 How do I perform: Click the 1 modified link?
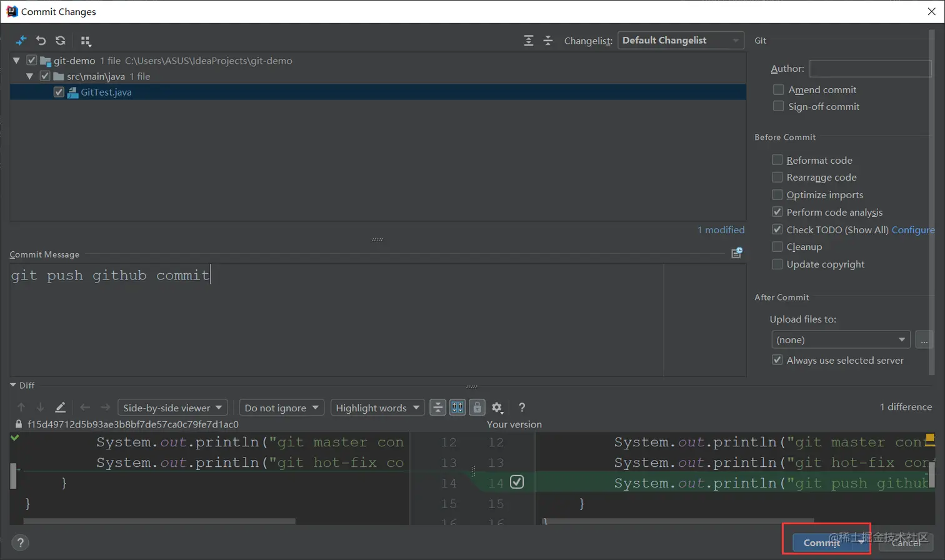point(721,230)
